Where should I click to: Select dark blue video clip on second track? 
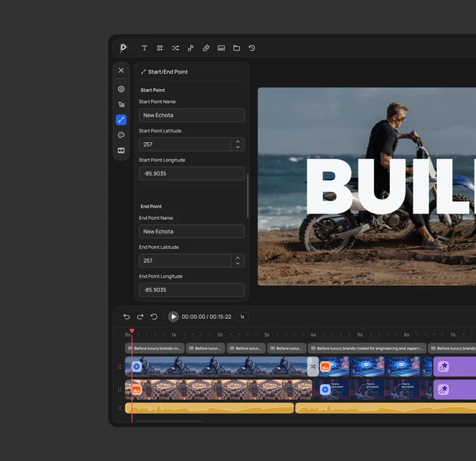373,390
